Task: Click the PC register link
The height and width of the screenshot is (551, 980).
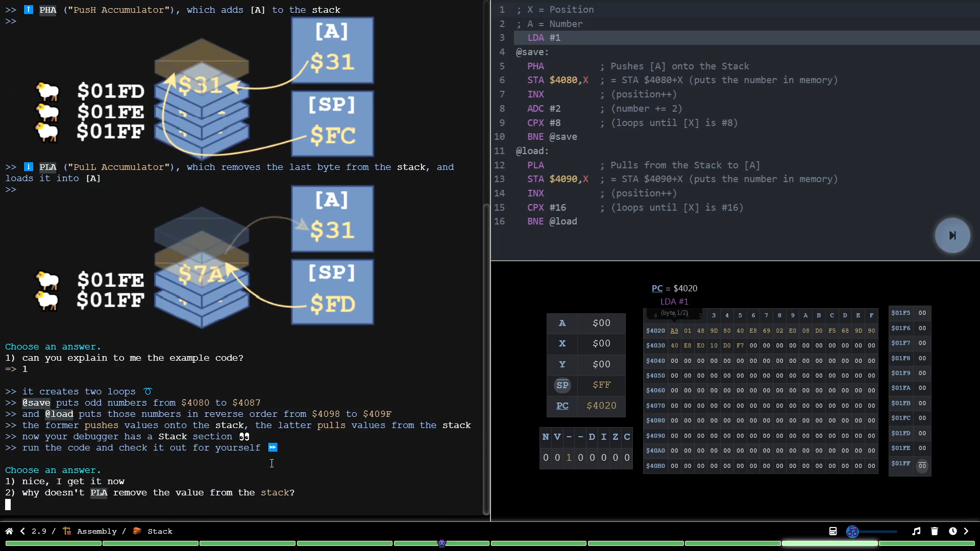Action: (x=562, y=406)
